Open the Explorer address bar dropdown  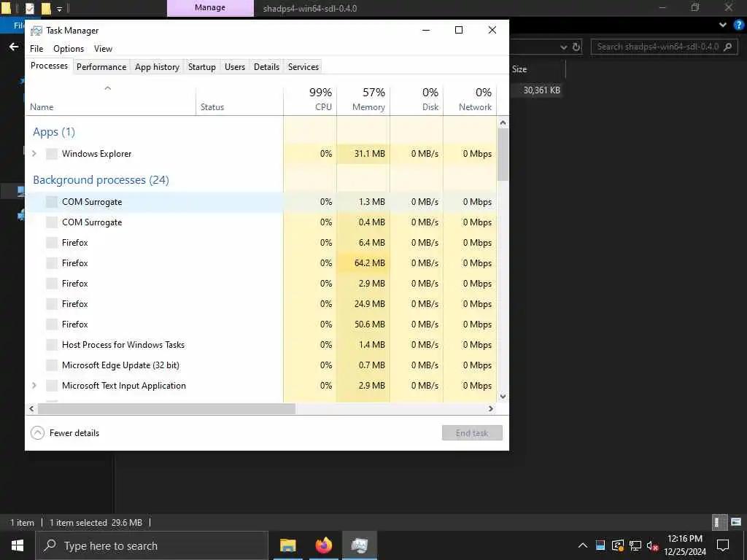(x=564, y=47)
